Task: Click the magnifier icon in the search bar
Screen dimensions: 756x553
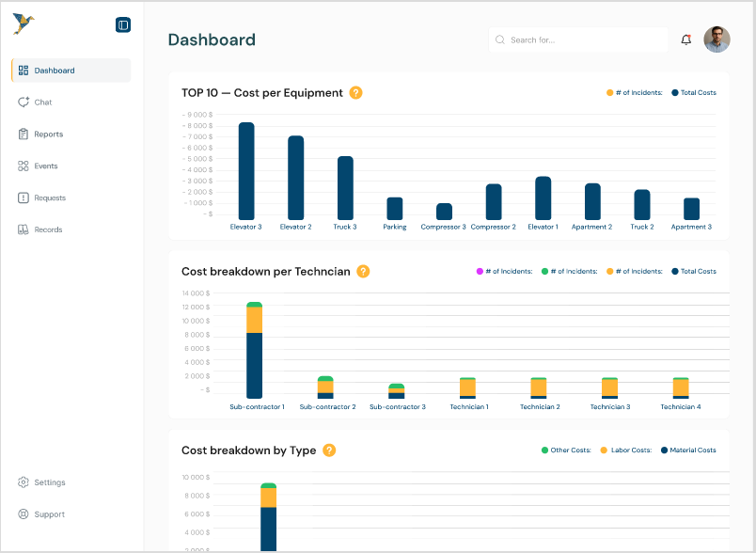Action: pyautogui.click(x=500, y=40)
